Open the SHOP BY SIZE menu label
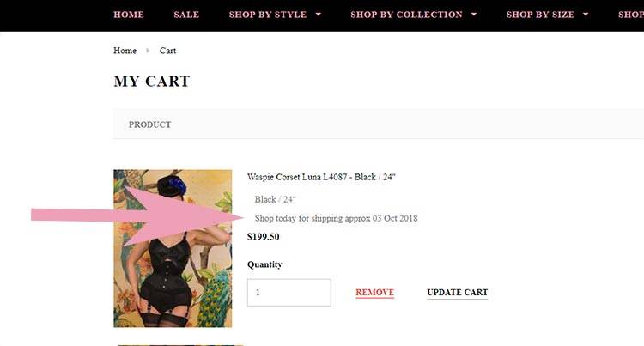This screenshot has width=644, height=346. click(x=540, y=15)
